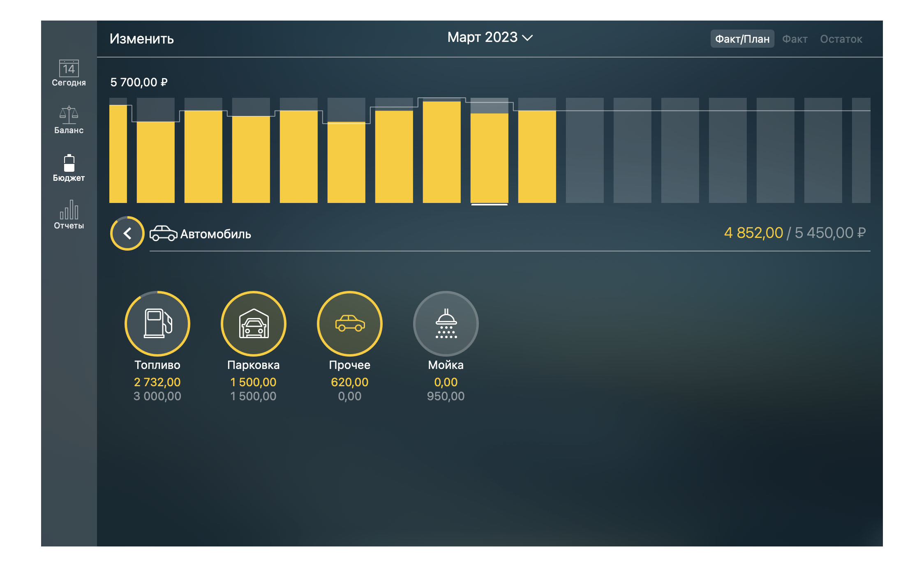
Task: Click the Парковка label
Action: tap(254, 365)
